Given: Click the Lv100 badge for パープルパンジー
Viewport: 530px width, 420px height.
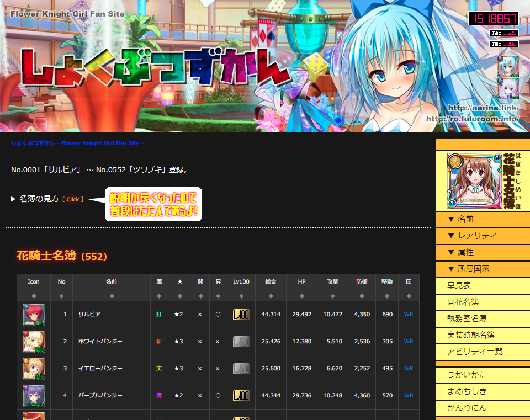Looking at the screenshot, I should pos(241,396).
